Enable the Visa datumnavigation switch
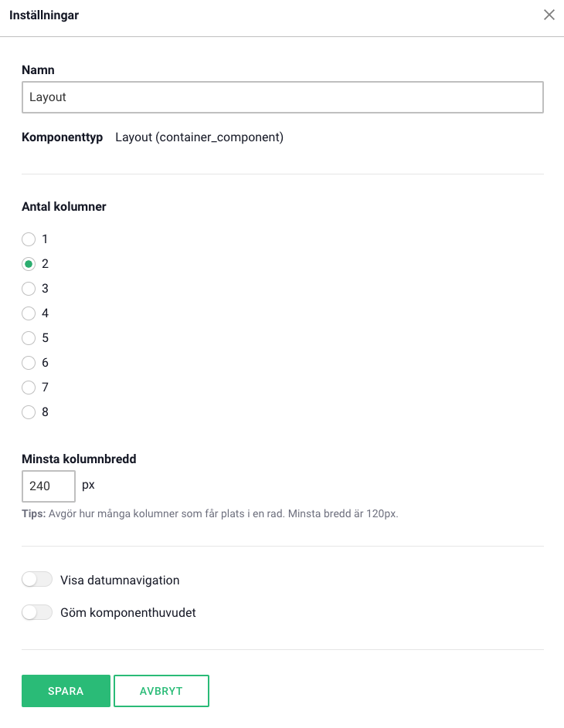 point(37,580)
